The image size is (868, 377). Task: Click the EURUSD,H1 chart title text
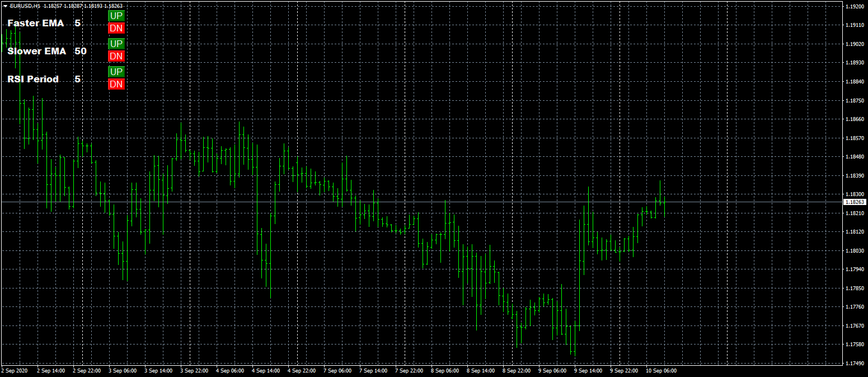25,6
